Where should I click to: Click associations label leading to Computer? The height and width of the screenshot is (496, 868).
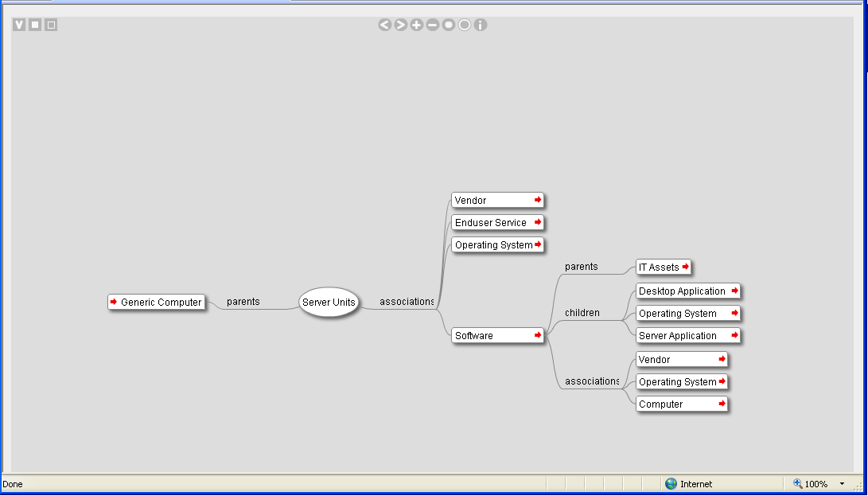[592, 381]
